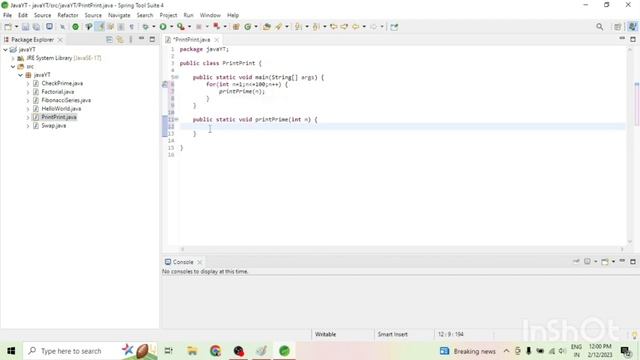Open the Package Explorer view menu
The height and width of the screenshot is (360, 640).
pos(131,40)
